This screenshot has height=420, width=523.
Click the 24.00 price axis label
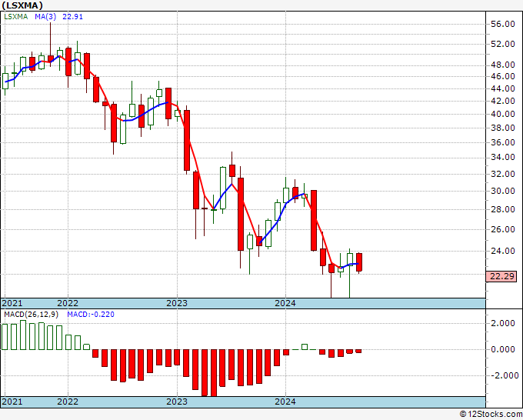[503, 251]
